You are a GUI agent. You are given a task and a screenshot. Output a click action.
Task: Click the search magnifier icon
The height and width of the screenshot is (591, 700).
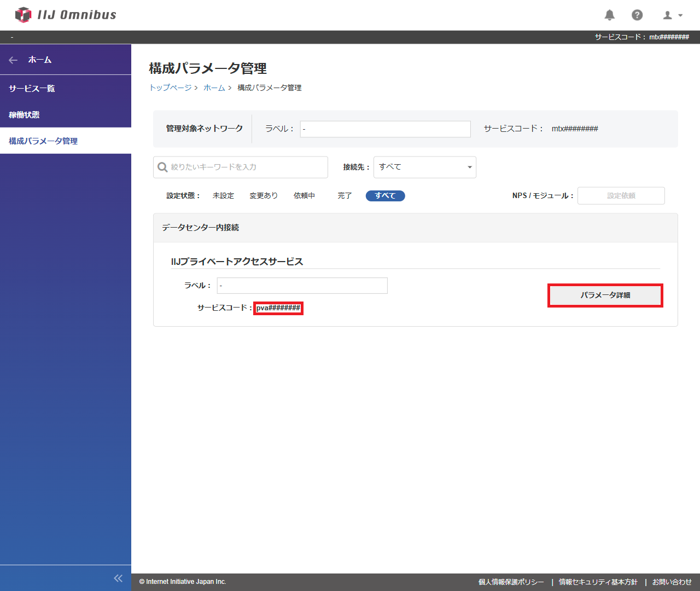[162, 167]
